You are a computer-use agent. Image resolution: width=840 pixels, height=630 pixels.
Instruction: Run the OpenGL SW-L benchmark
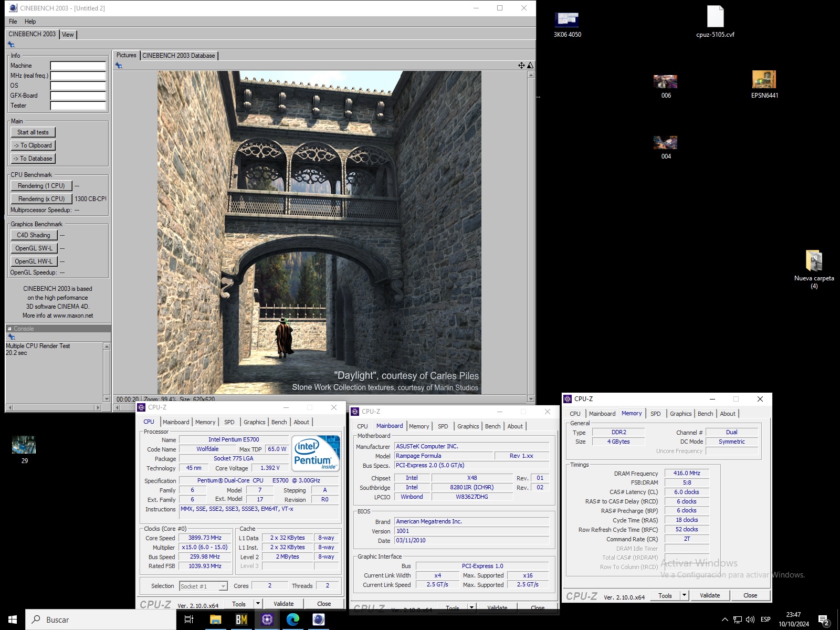pos(34,248)
